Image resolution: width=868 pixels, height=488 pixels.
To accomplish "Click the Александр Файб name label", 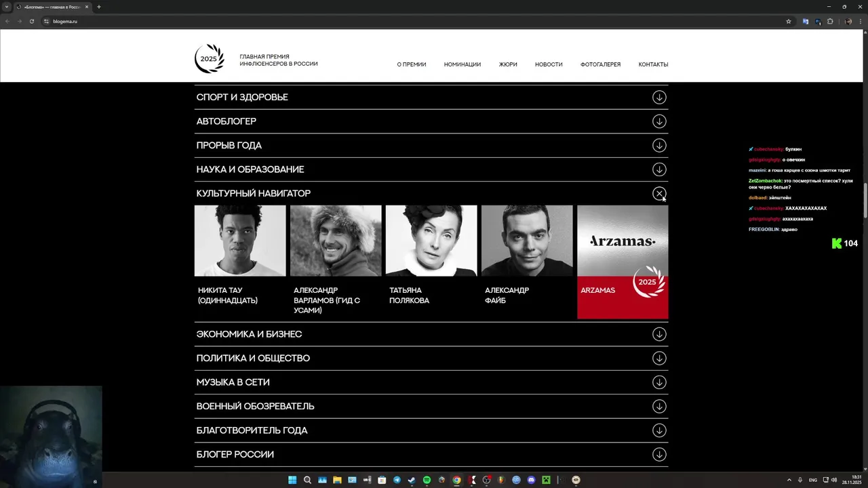I will click(507, 296).
